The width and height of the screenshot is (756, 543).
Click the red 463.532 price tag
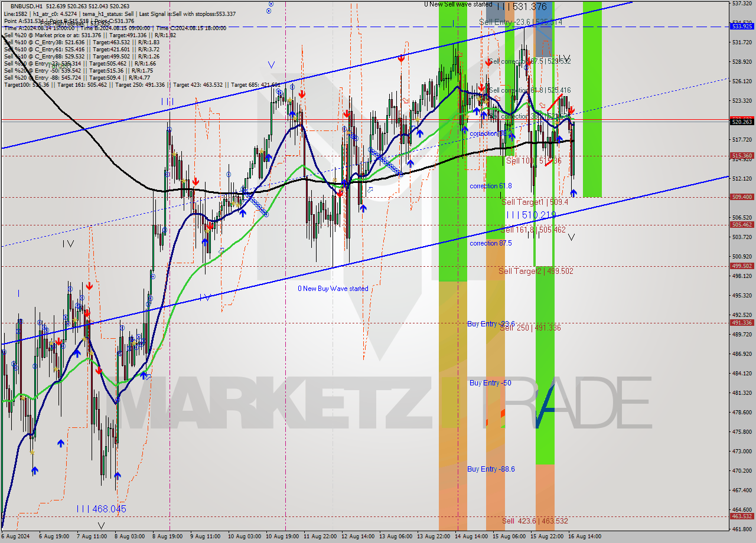click(742, 516)
